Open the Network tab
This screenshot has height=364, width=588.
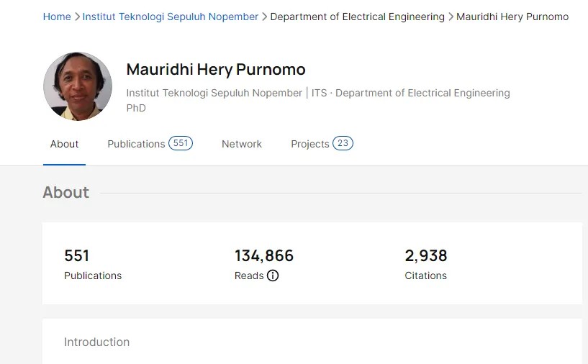(x=242, y=144)
